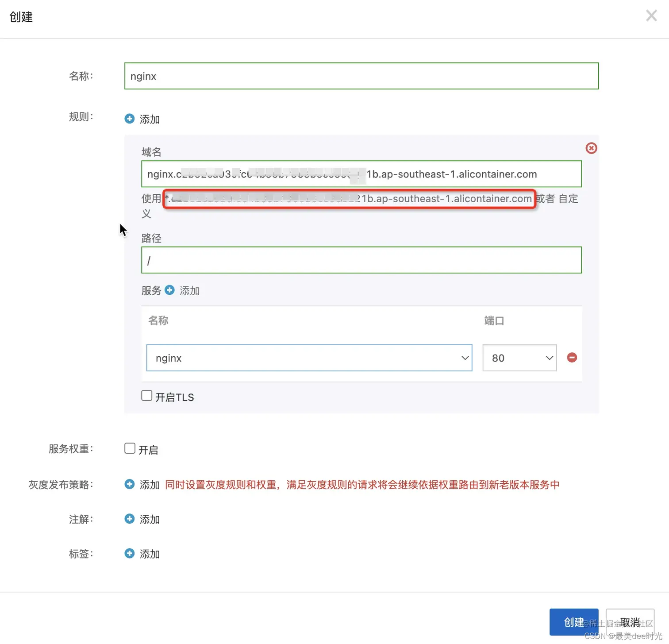Click the plus icon next to 服务
Image resolution: width=669 pixels, height=644 pixels.
[169, 290]
